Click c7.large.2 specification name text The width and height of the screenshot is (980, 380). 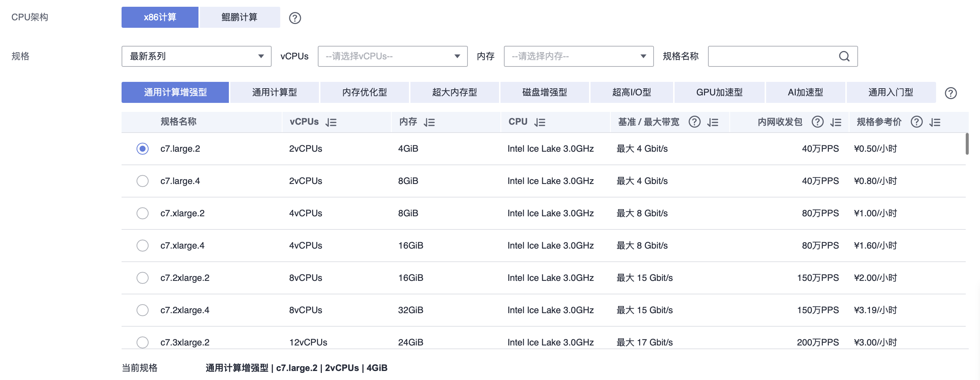180,148
